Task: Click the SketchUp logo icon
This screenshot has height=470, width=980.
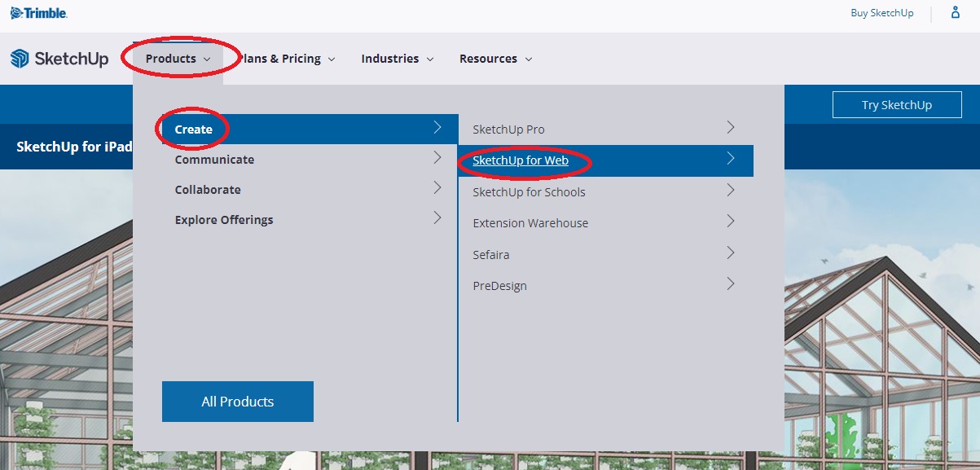Action: (x=20, y=59)
